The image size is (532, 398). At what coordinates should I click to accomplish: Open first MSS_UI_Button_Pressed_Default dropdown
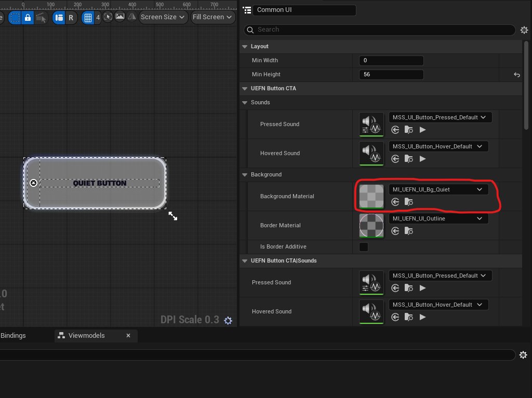[x=440, y=117]
